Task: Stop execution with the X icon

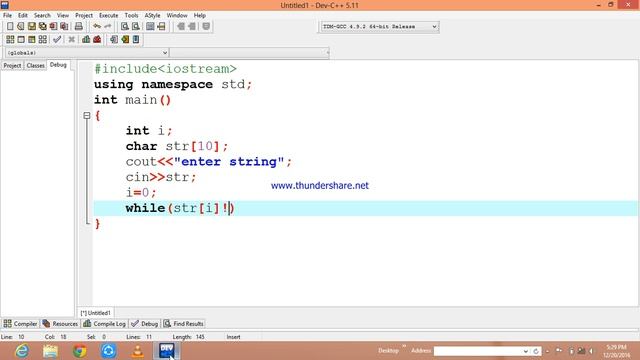Action: (71, 40)
